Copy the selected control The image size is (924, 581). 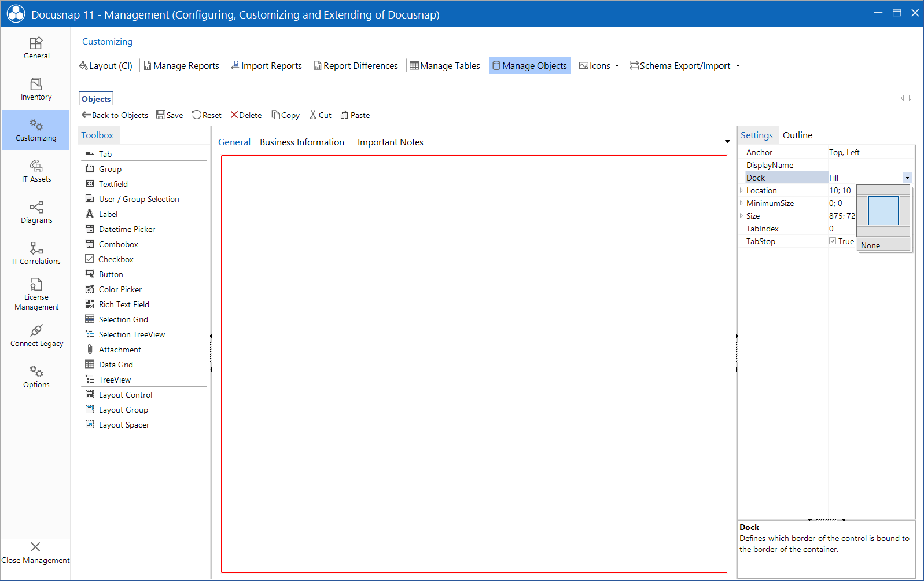pyautogui.click(x=286, y=115)
